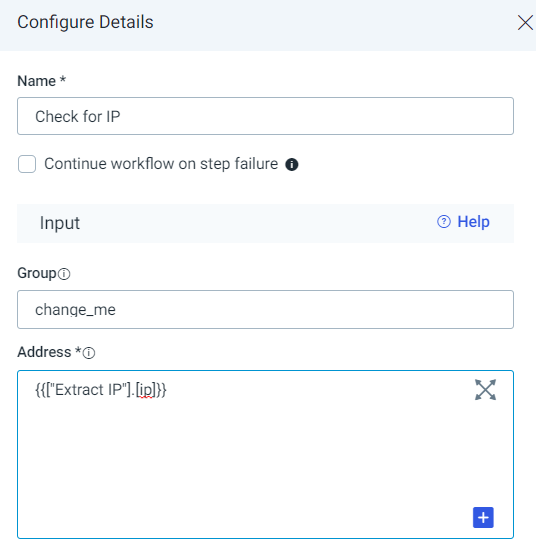
Task: Close the Configure Details panel
Action: tap(525, 23)
